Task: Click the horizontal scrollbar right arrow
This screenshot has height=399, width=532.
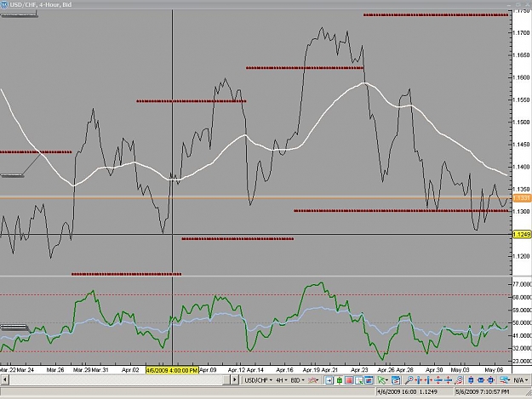Action: pyautogui.click(x=234, y=380)
